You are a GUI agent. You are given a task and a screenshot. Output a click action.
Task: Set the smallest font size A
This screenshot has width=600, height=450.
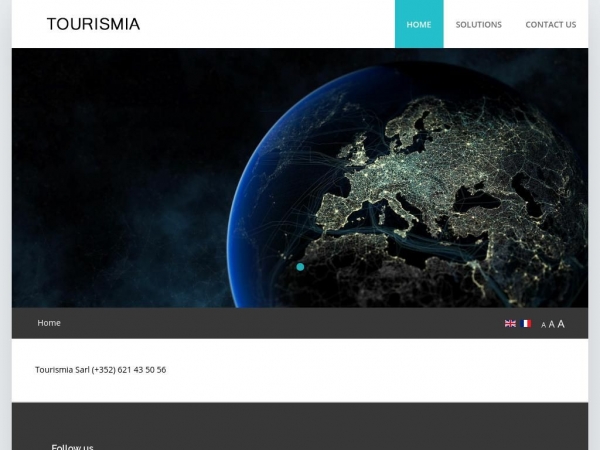click(543, 325)
